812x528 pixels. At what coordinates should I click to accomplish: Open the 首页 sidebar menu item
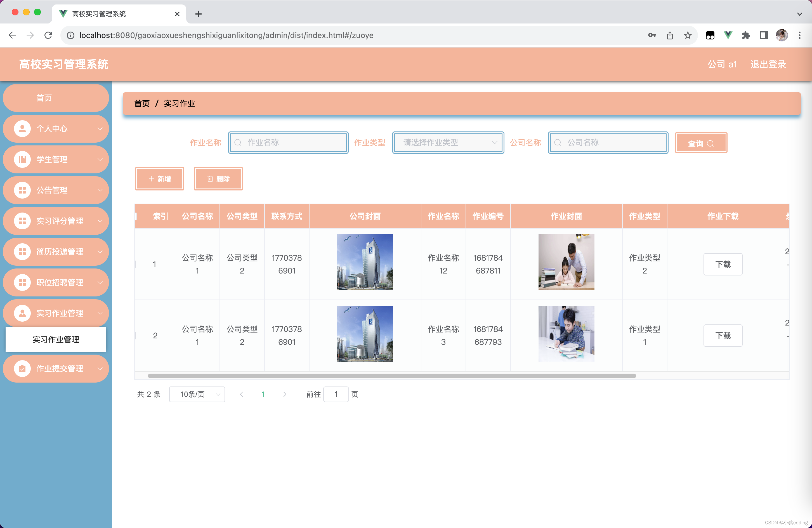click(x=56, y=98)
